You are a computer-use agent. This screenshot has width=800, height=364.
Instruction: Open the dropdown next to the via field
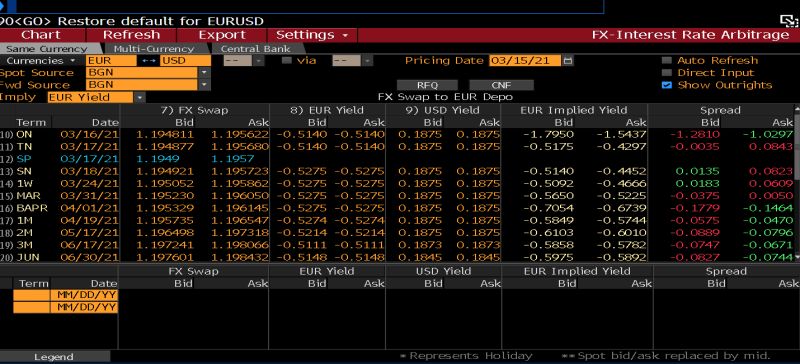[x=368, y=61]
